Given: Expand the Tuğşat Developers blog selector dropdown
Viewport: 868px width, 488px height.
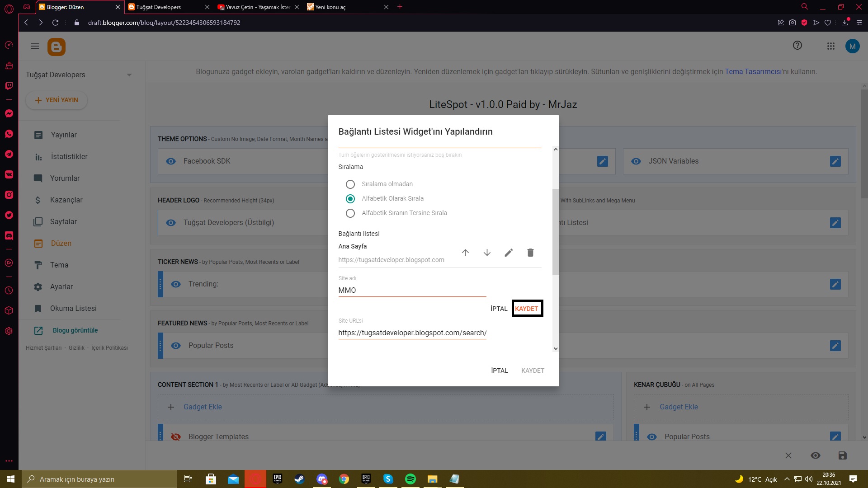Looking at the screenshot, I should 129,75.
